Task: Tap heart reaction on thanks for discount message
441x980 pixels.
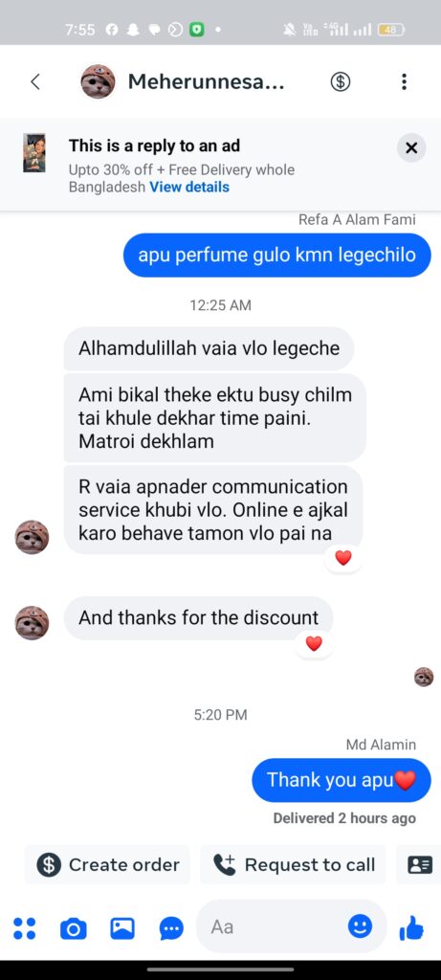Action: tap(314, 643)
